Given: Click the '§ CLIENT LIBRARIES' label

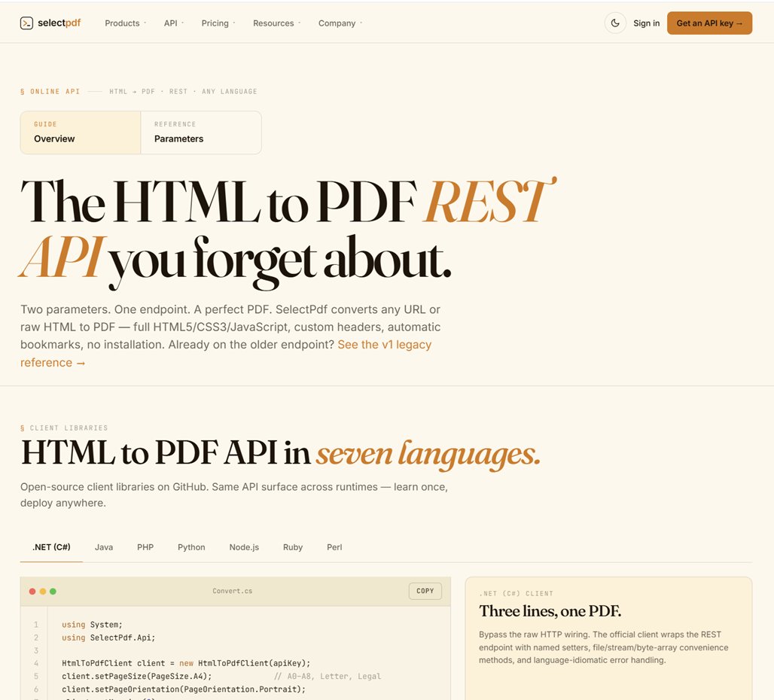Looking at the screenshot, I should (x=64, y=428).
